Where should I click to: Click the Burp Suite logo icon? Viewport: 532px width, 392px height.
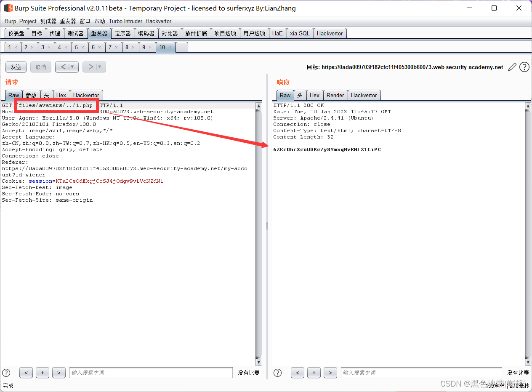(x=8, y=8)
